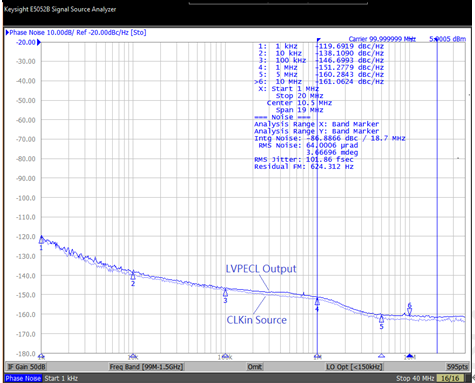
Task: Click the 16/16 averaging counter
Action: pyautogui.click(x=450, y=378)
